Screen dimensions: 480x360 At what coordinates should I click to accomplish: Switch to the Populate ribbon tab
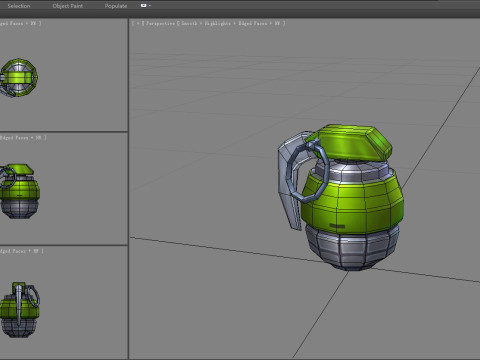coord(116,6)
